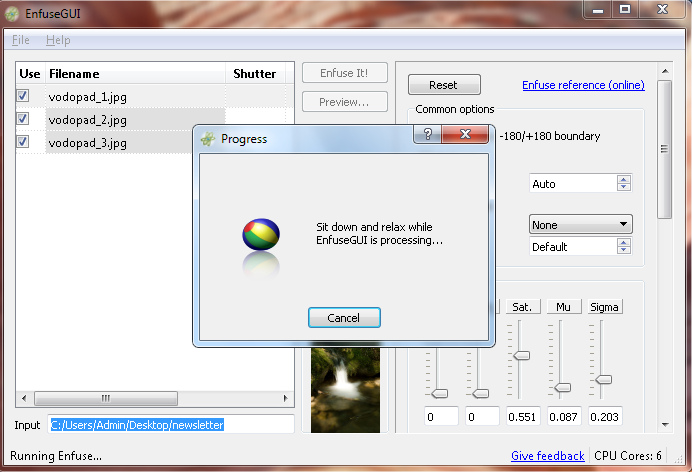Click the help question mark in Progress dialog
The image size is (692, 472).
pos(427,134)
